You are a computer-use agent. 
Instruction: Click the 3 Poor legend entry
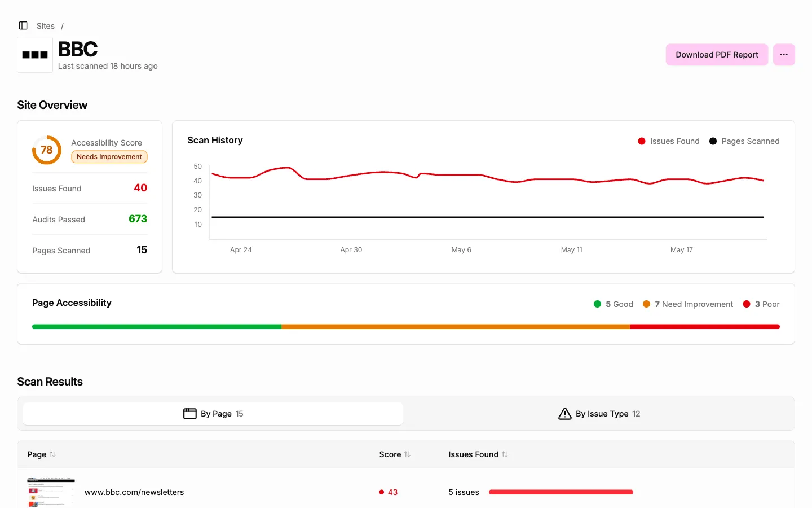tap(761, 304)
